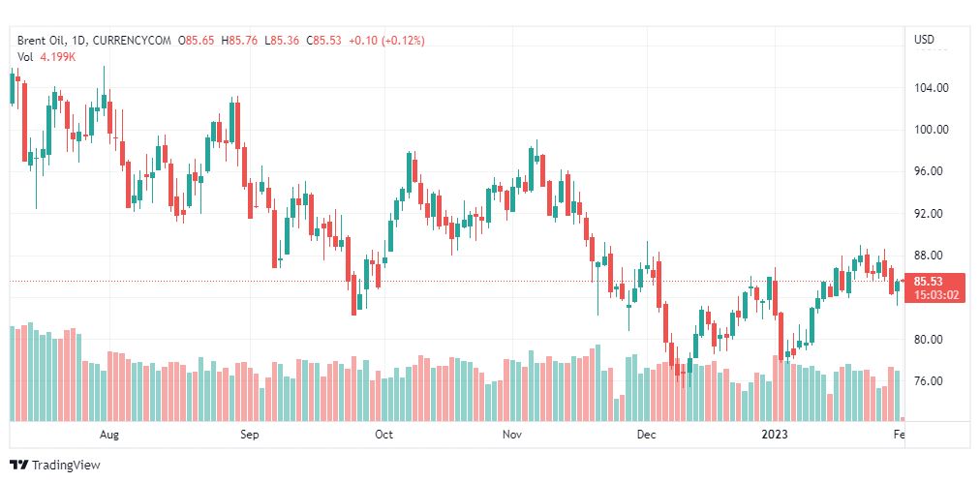Click the Dec label on time axis

(647, 435)
